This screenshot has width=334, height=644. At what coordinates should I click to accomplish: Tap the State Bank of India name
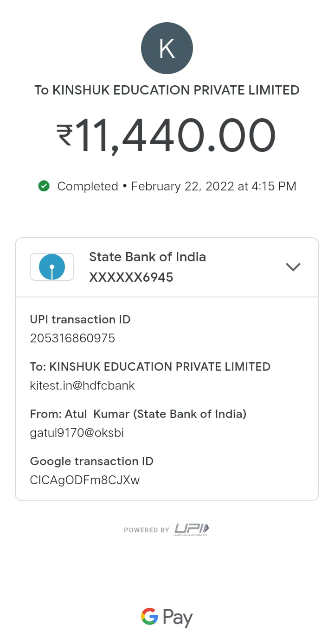[x=147, y=257]
